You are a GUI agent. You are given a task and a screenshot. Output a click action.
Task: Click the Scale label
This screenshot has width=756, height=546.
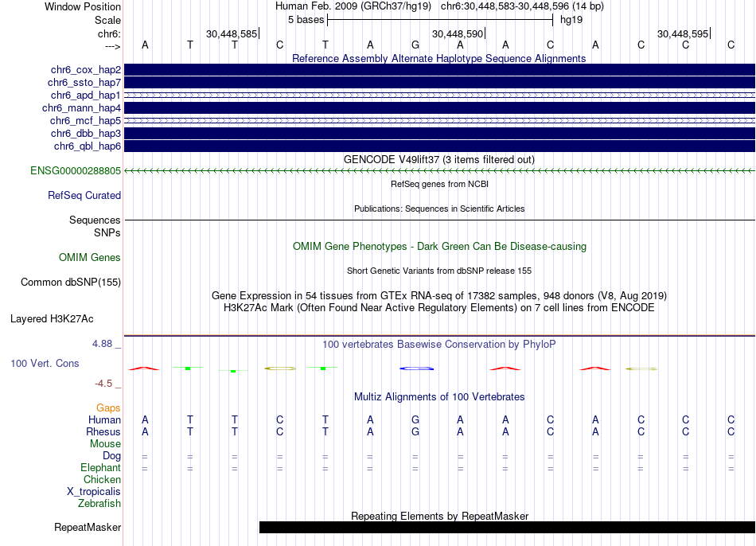click(107, 20)
